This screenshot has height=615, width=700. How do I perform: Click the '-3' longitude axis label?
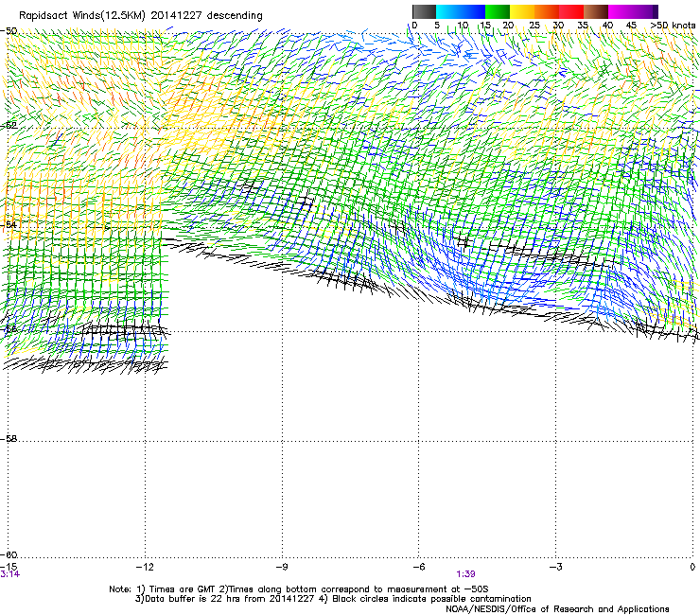(x=556, y=567)
